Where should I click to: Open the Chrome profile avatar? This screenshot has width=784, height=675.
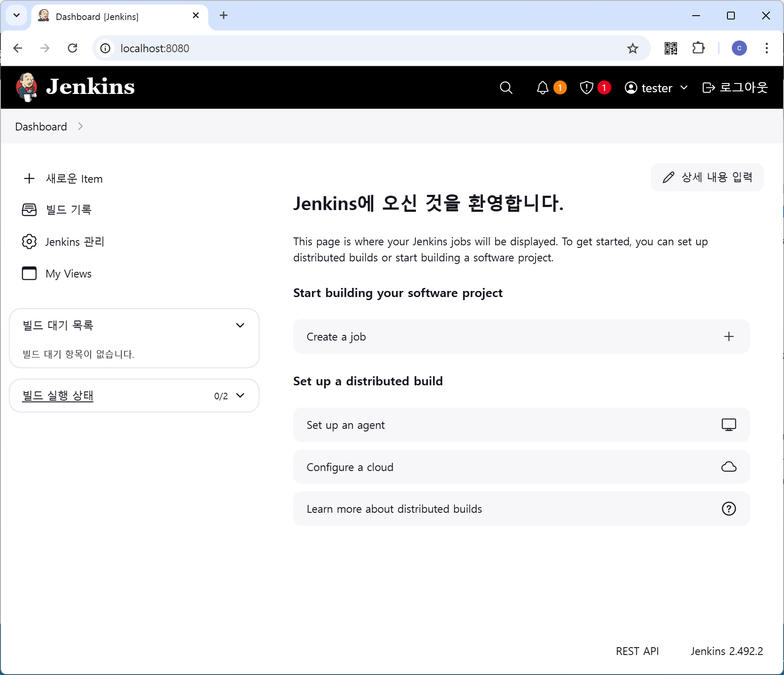click(x=739, y=48)
